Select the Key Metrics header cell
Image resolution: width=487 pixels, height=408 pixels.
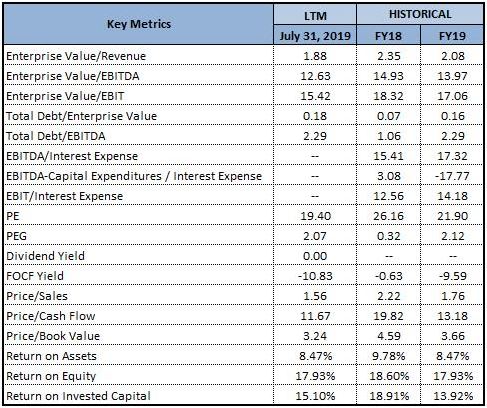pyautogui.click(x=139, y=24)
